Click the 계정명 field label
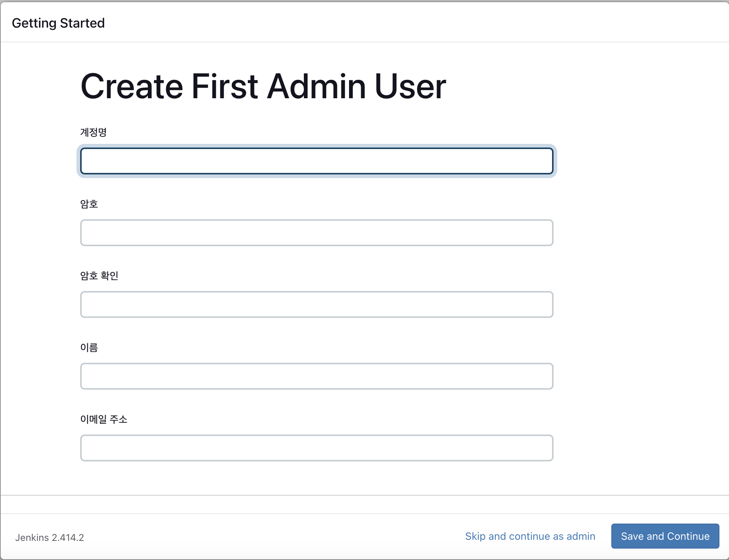Screen dimensions: 729x560 click(93, 132)
